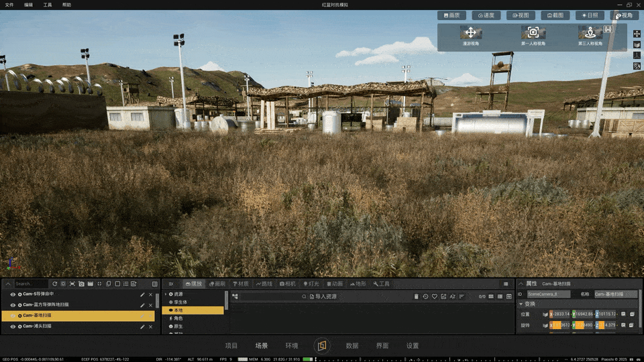Select the 漫游视角 roaming view icon
The height and width of the screenshot is (362, 644).
tap(471, 32)
